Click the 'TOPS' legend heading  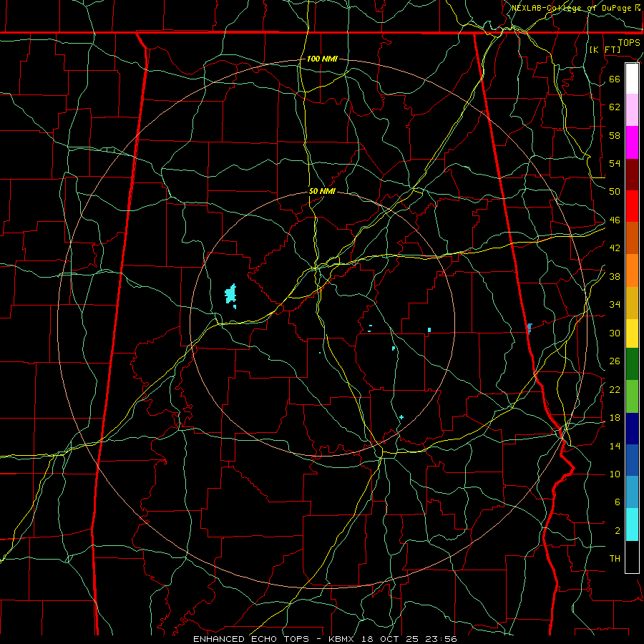[x=629, y=42]
